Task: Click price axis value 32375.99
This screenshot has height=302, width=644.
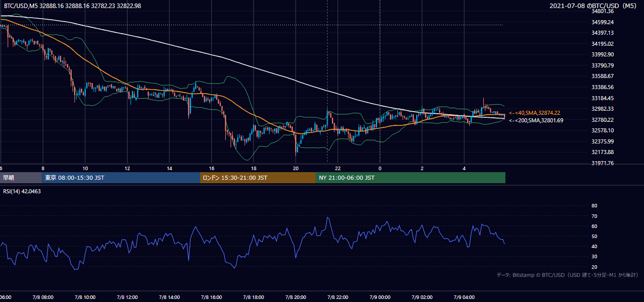Action: point(603,141)
